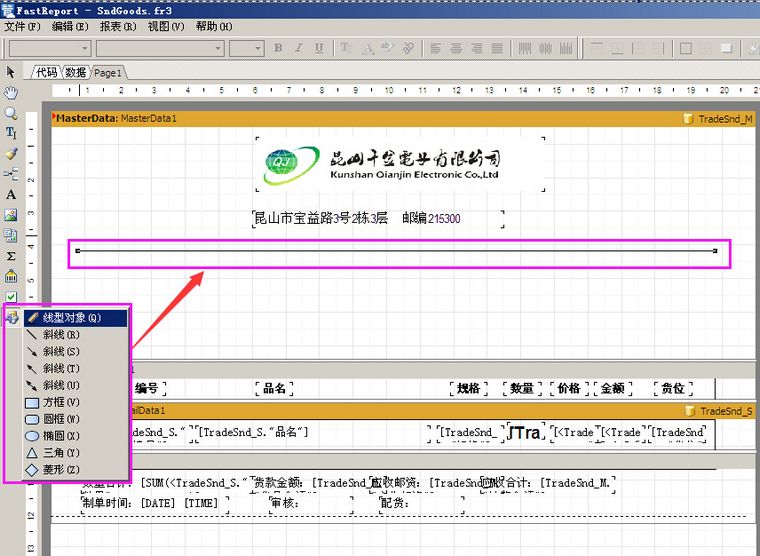This screenshot has width=760, height=556.
Task: Insert a checkbox object from the toolbar
Action: [11, 297]
